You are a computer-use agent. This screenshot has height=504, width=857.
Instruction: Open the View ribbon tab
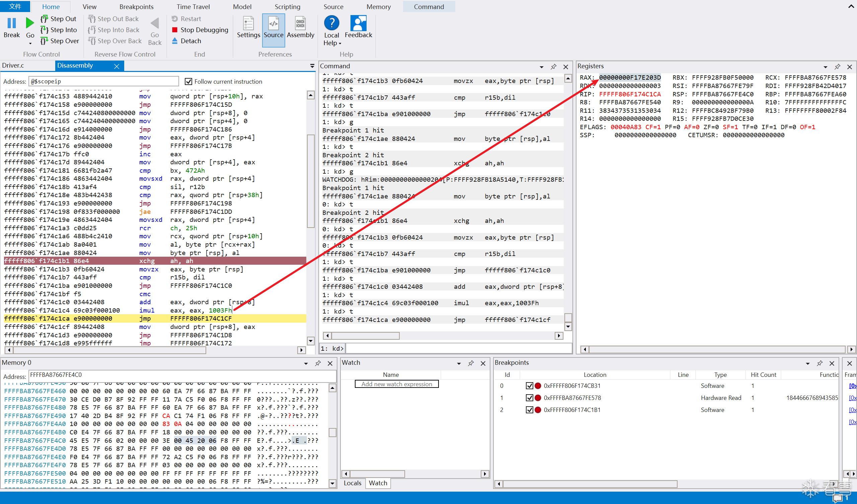point(89,6)
